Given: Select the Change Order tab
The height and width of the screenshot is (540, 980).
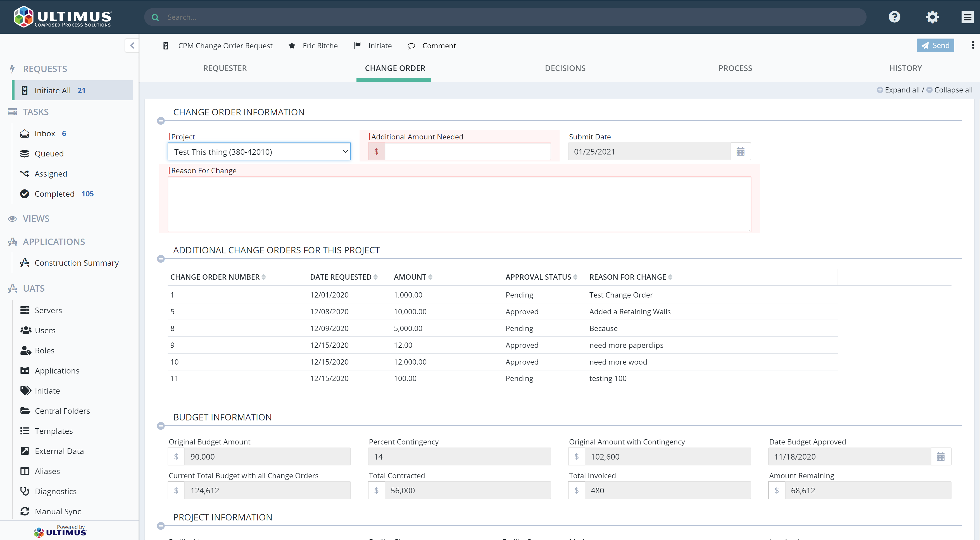Looking at the screenshot, I should pos(395,68).
